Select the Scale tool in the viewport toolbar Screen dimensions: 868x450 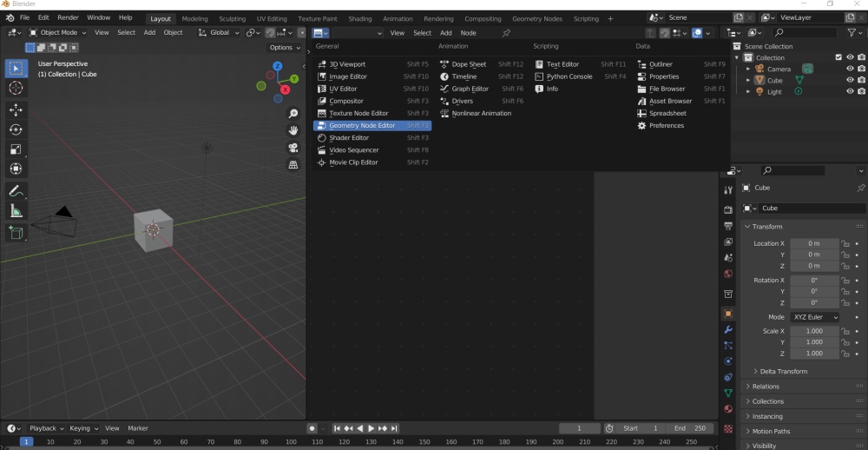point(16,149)
